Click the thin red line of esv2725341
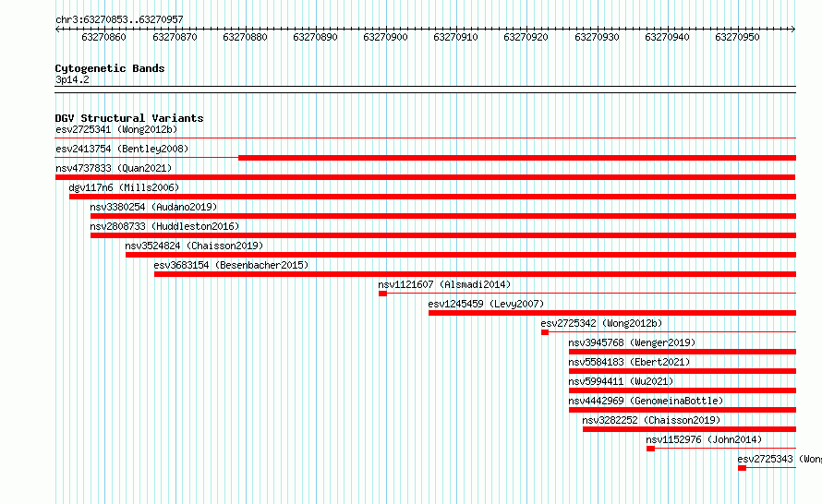This screenshot has height=504, width=822. (426, 138)
